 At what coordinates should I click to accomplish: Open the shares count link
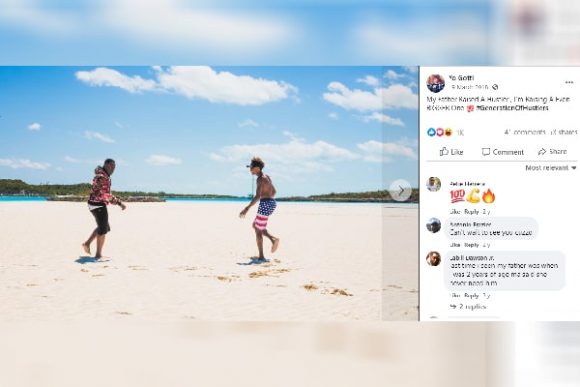pos(563,132)
